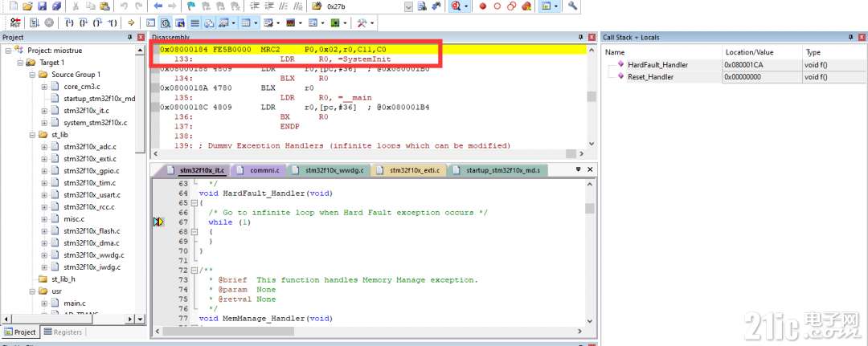This screenshot has height=346, width=868.
Task: Run to the cursor line
Action: coord(112,23)
